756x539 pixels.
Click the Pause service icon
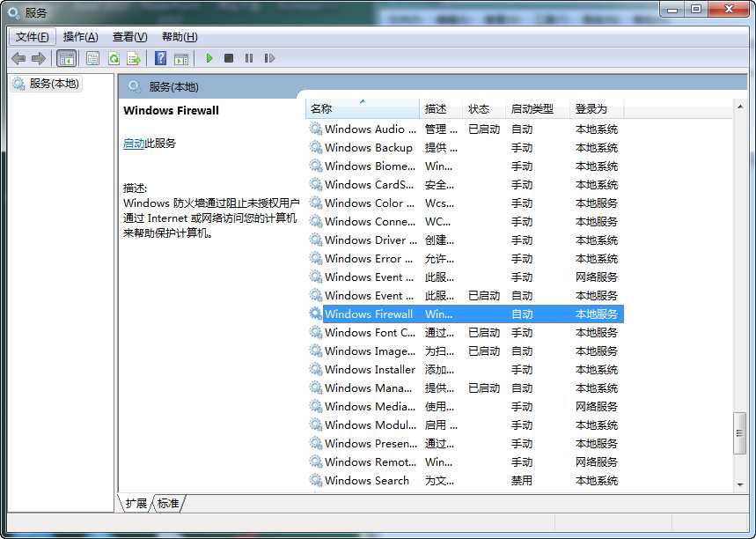coord(249,58)
